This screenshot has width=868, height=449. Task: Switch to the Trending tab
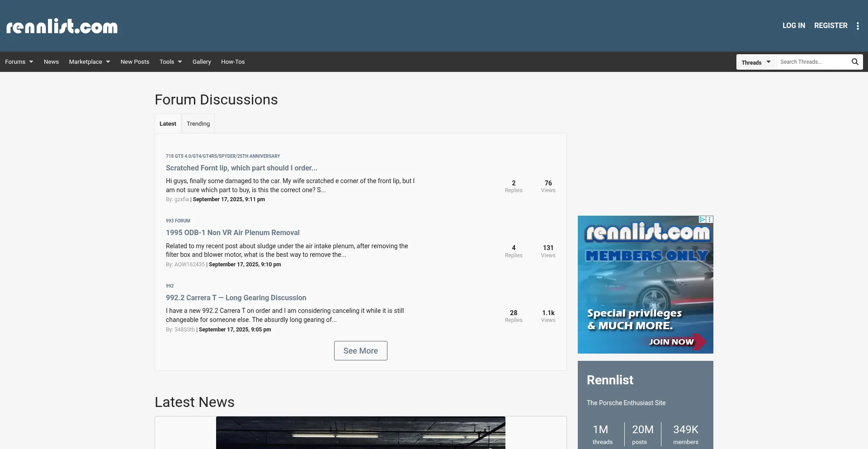tap(198, 123)
